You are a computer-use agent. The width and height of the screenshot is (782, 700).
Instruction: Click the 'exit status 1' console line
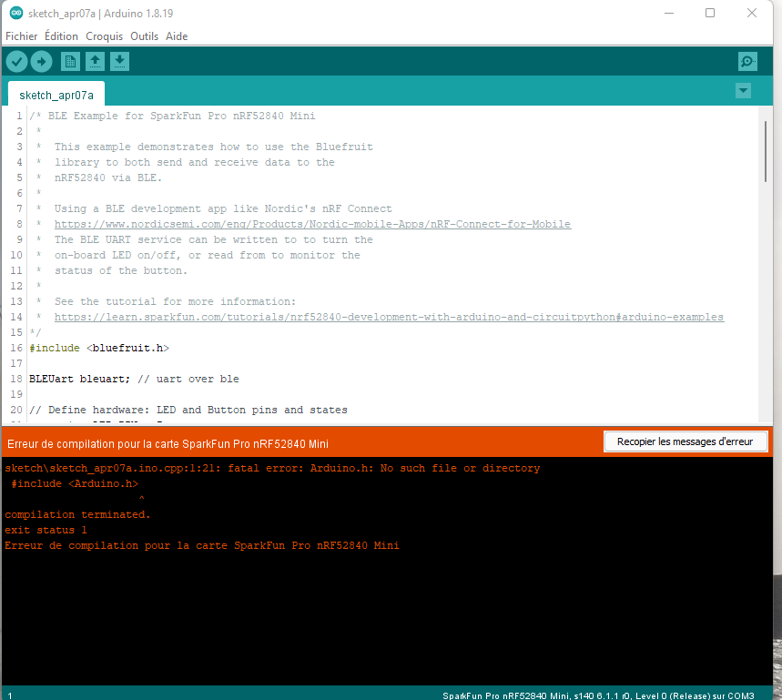[x=46, y=530]
